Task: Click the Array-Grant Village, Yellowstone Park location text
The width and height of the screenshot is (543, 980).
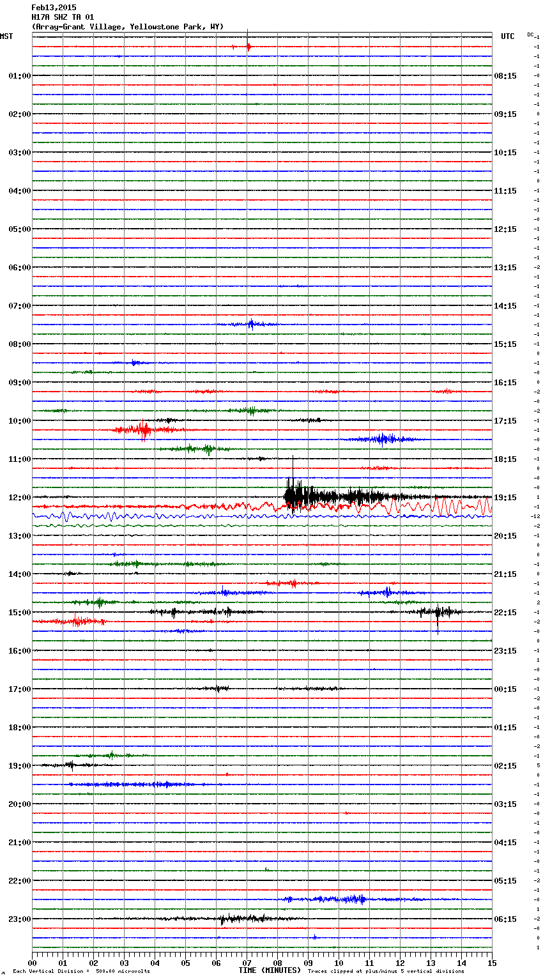Action: (x=128, y=27)
